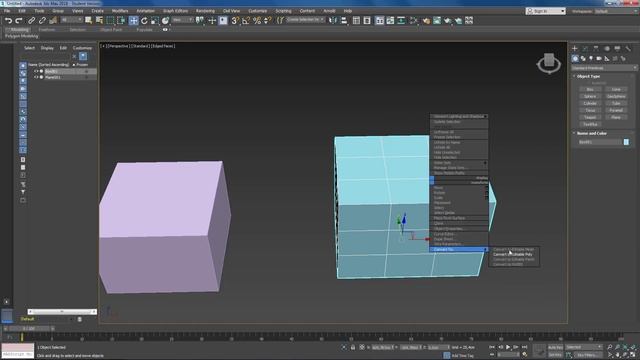Select the Lights category icon

pos(591,59)
